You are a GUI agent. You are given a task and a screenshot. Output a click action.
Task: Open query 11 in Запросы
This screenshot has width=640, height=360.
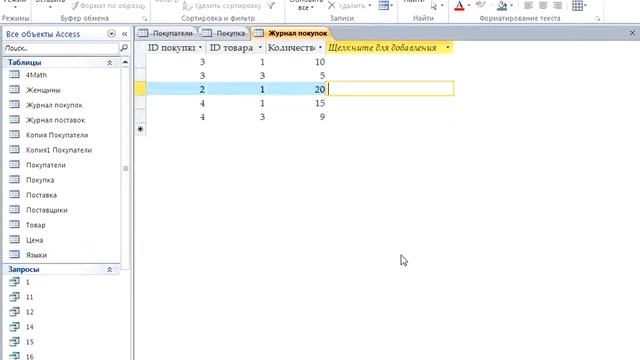[x=29, y=297]
